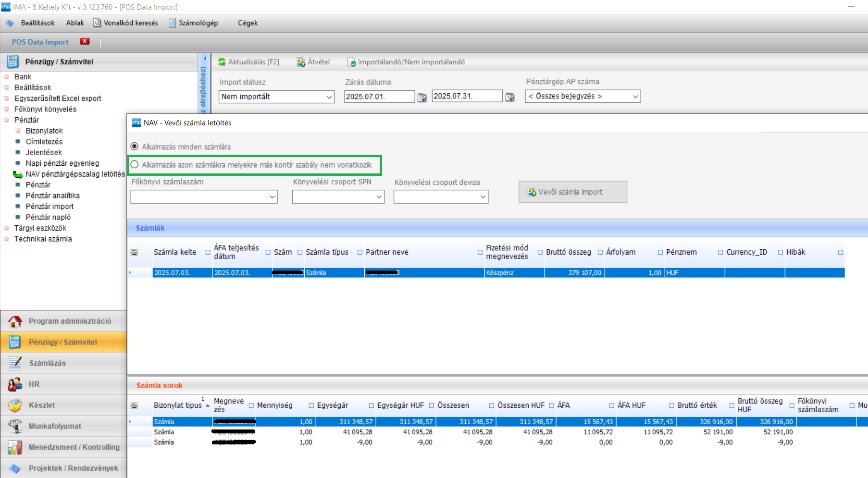Click the Importálandó/Nem importálandó icon
The width and height of the screenshot is (868, 478).
point(351,62)
